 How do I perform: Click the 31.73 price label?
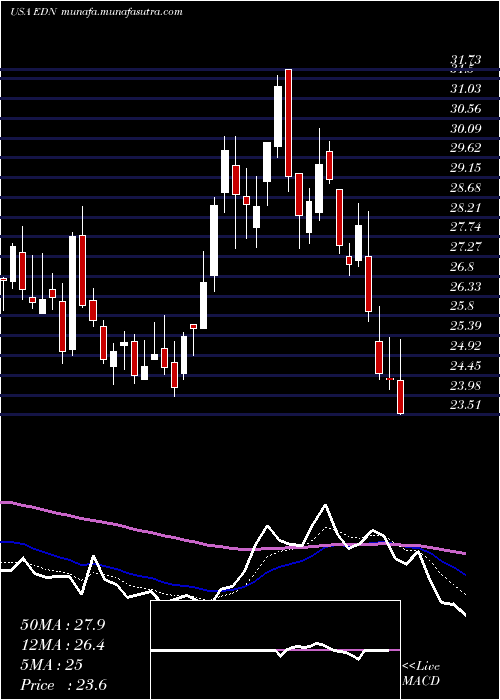[466, 60]
